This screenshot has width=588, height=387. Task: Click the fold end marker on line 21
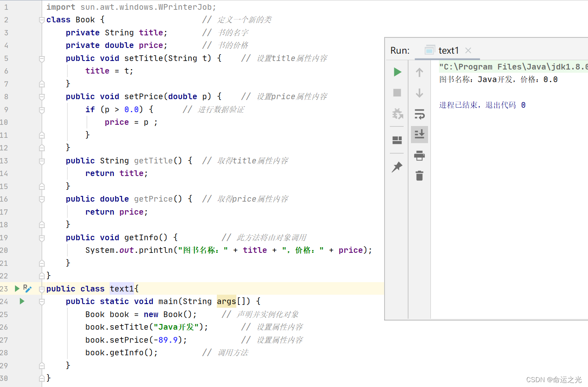coord(42,263)
